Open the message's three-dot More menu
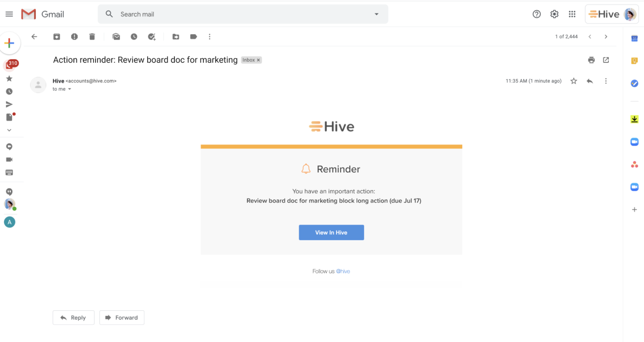Image resolution: width=644 pixels, height=342 pixels. pyautogui.click(x=606, y=81)
